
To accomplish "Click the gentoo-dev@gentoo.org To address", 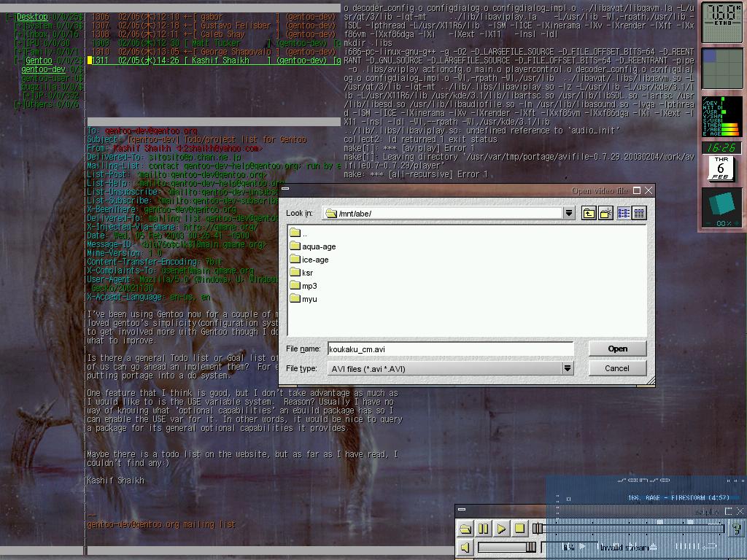I will pyautogui.click(x=151, y=131).
